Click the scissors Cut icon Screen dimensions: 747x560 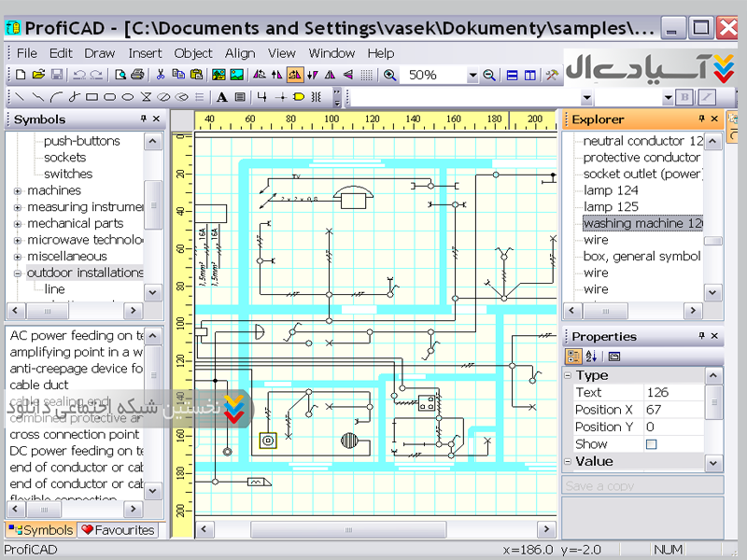pos(160,75)
